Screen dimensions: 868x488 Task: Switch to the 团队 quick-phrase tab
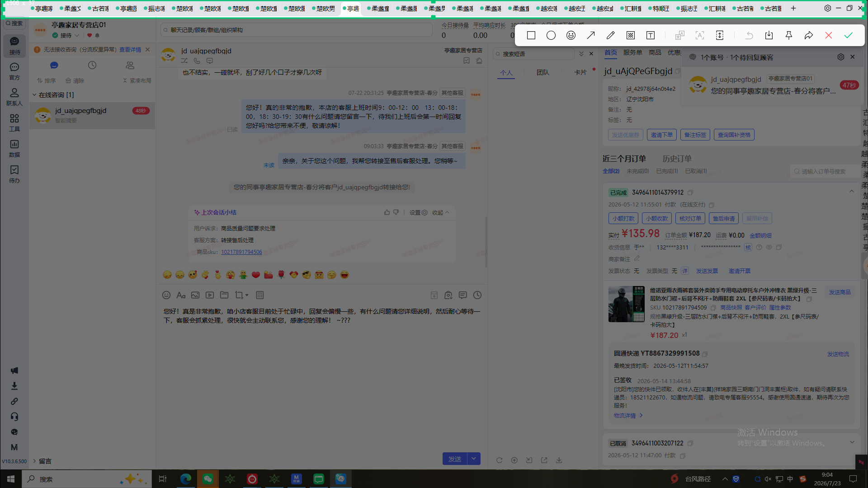(x=542, y=73)
